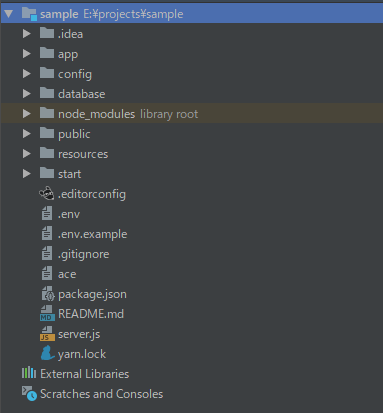383x413 pixels.
Task: Expand the .idea folder arrow
Action: point(27,34)
